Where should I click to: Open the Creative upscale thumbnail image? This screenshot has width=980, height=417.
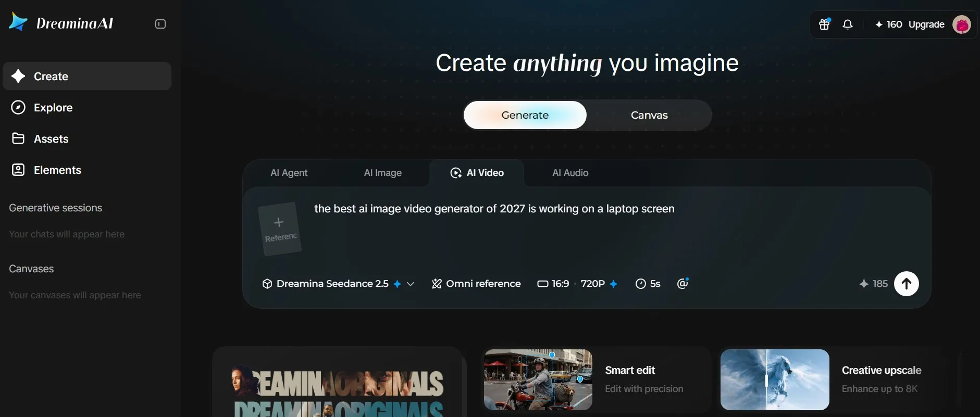click(775, 380)
